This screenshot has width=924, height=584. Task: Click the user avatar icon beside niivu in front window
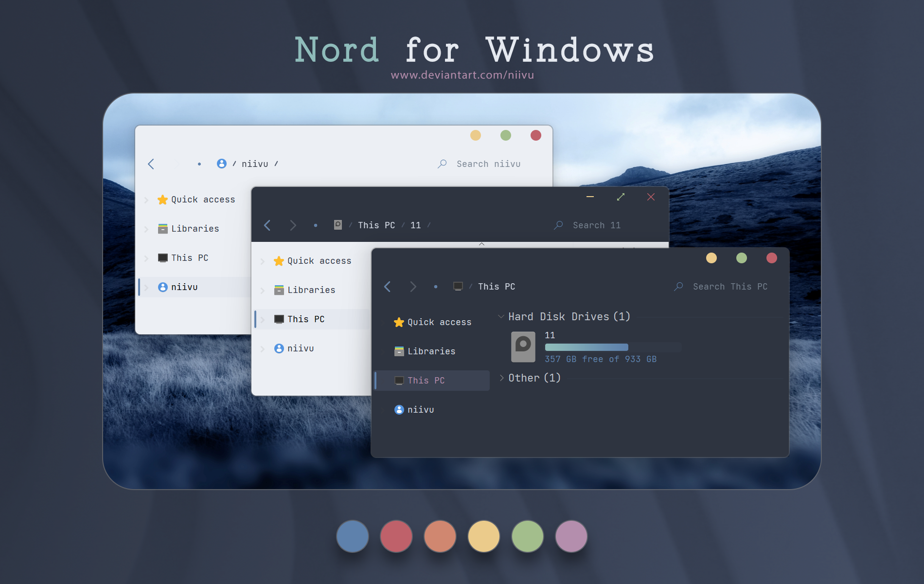pos(399,410)
